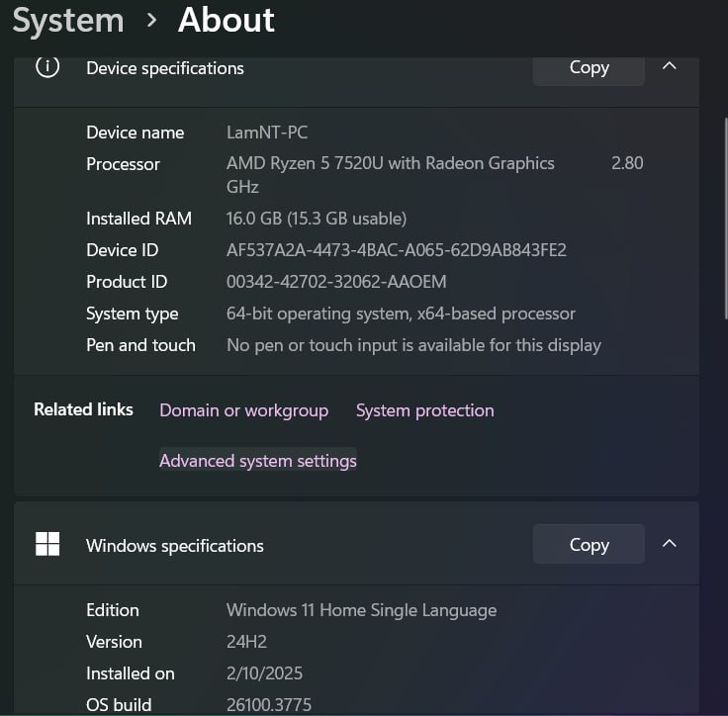Click the Edition label
The width and height of the screenshot is (728, 716).
(x=113, y=610)
